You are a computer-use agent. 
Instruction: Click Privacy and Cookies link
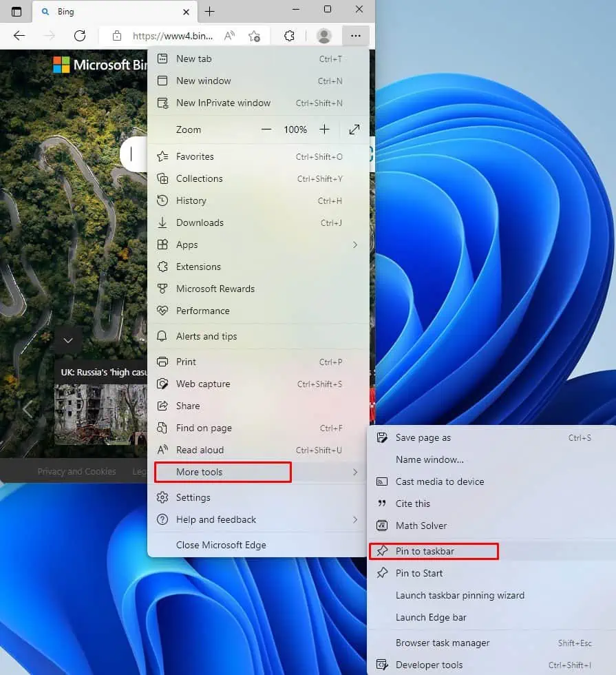tap(76, 471)
